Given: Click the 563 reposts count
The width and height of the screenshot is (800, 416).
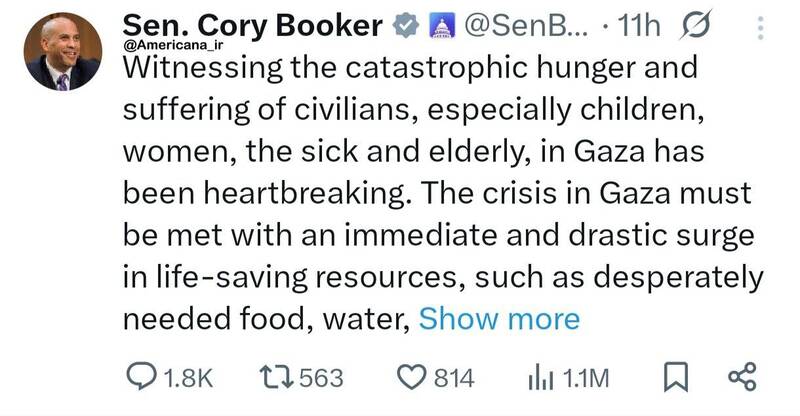Looking at the screenshot, I should [x=321, y=378].
